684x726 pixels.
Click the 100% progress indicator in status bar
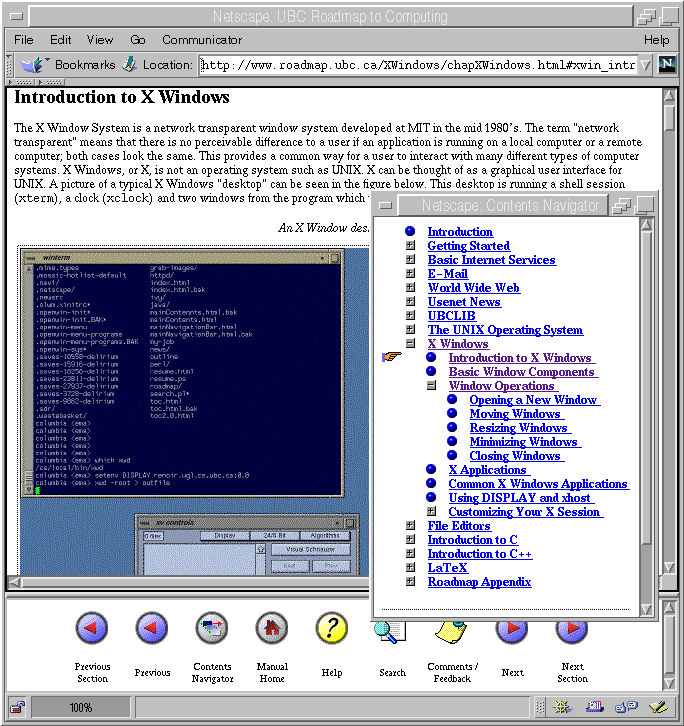(81, 707)
